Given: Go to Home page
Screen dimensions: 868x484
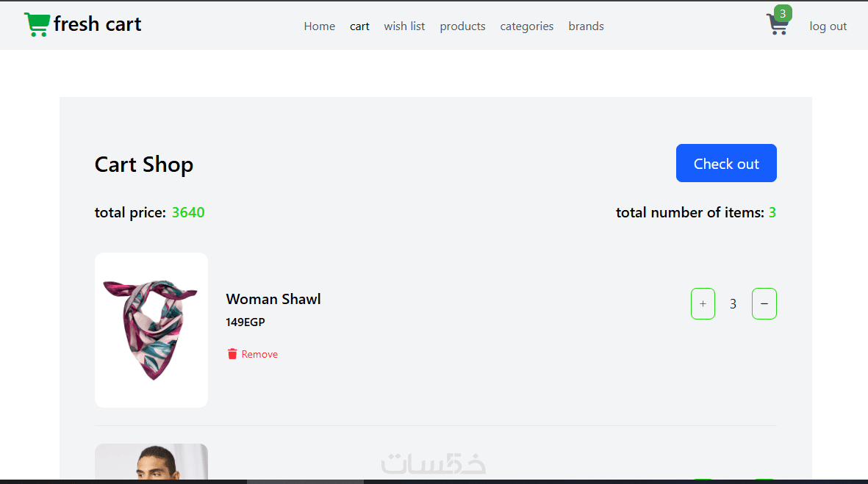Looking at the screenshot, I should [x=320, y=26].
